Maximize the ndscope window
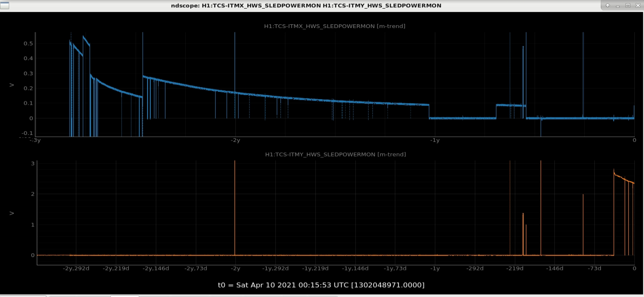 click(628, 6)
